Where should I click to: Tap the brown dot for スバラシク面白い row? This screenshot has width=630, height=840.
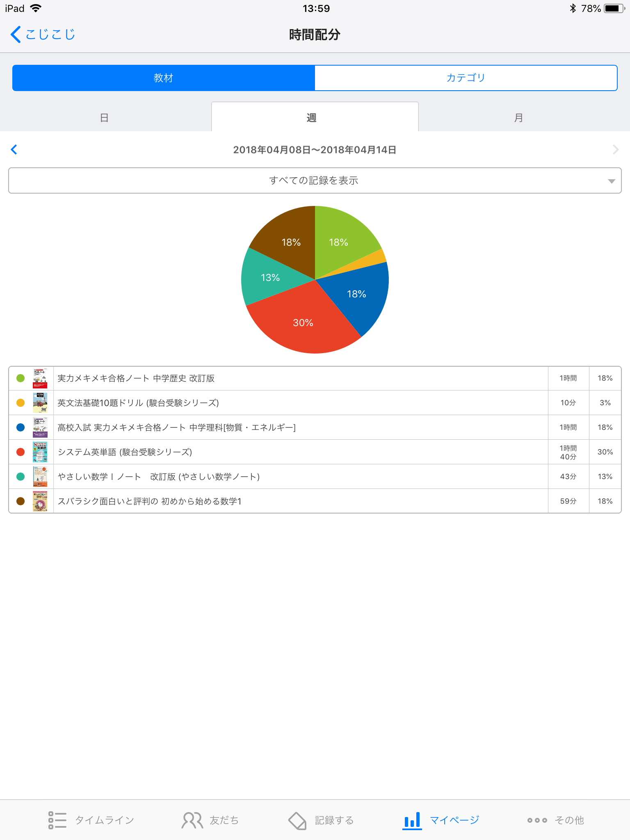pyautogui.click(x=21, y=501)
